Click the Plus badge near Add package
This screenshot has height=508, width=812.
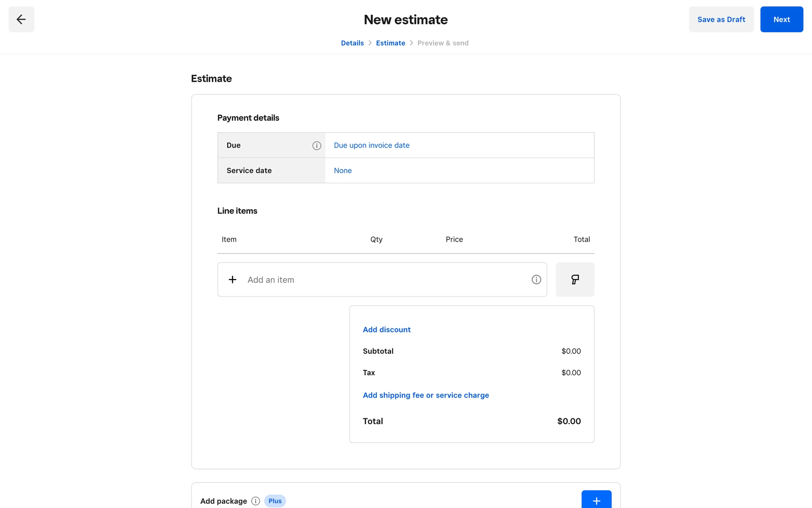pyautogui.click(x=275, y=501)
